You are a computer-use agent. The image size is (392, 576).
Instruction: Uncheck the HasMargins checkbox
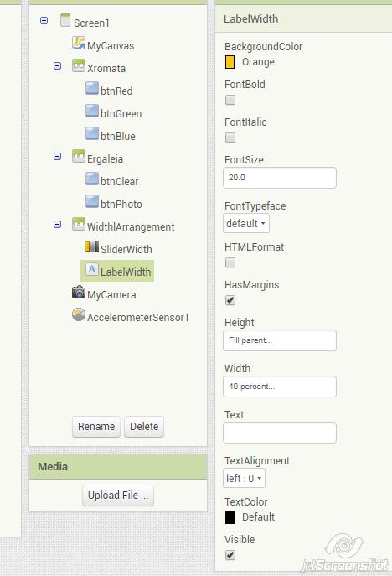(x=230, y=300)
